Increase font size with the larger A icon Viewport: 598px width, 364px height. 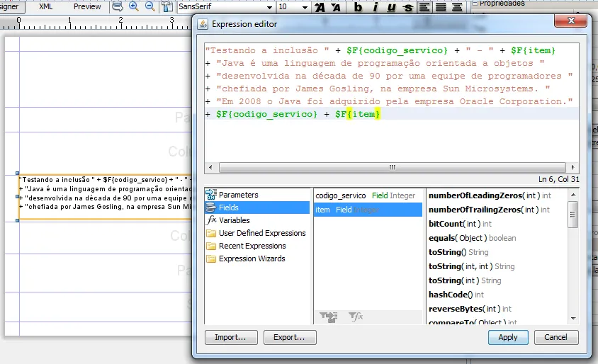click(x=320, y=7)
